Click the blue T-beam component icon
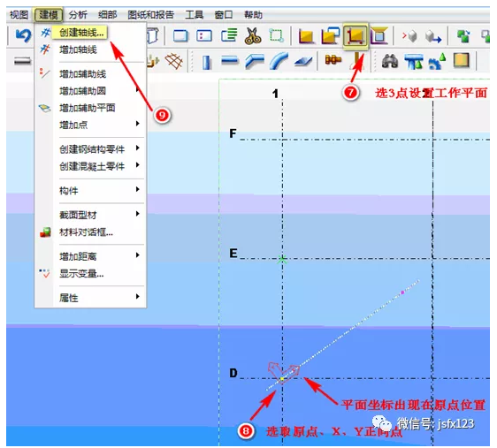The height and width of the screenshot is (448, 497). point(413,62)
